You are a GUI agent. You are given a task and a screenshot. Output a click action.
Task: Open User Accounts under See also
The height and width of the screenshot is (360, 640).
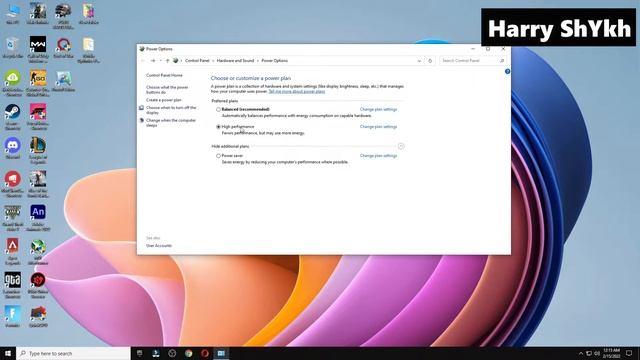[x=159, y=246]
